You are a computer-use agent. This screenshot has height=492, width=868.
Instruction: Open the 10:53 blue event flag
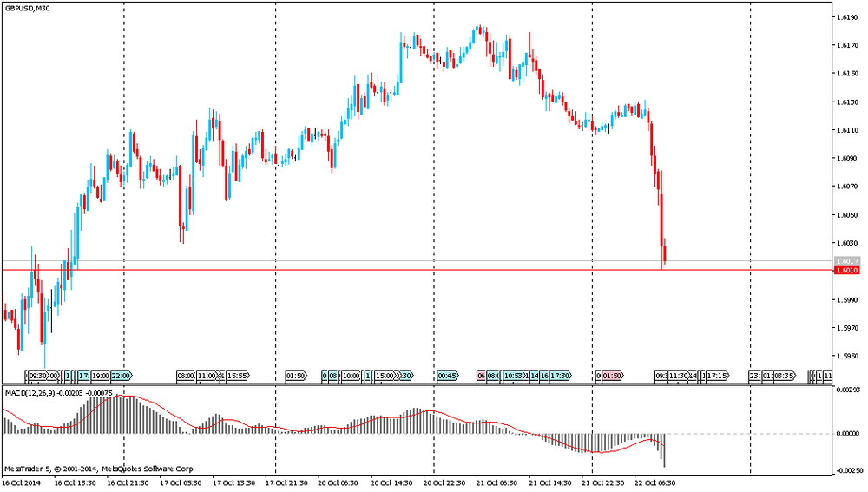click(x=514, y=376)
